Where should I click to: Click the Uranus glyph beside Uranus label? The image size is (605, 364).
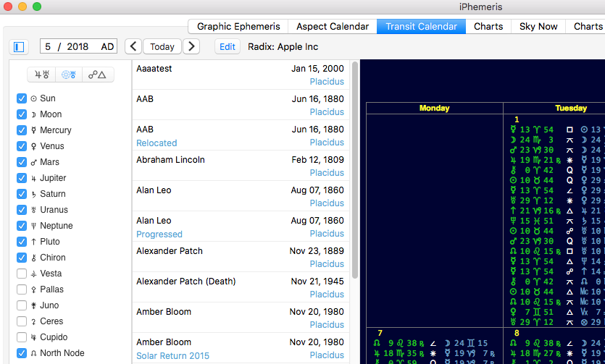[x=33, y=210]
